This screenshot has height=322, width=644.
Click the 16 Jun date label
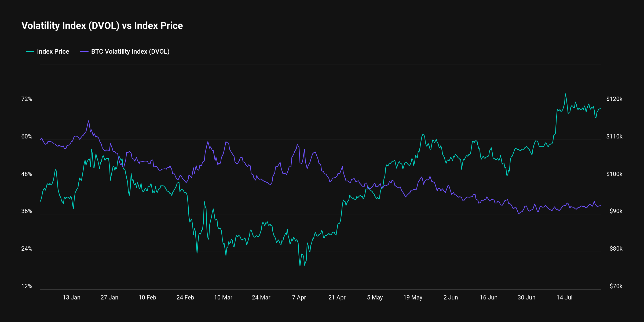(489, 298)
